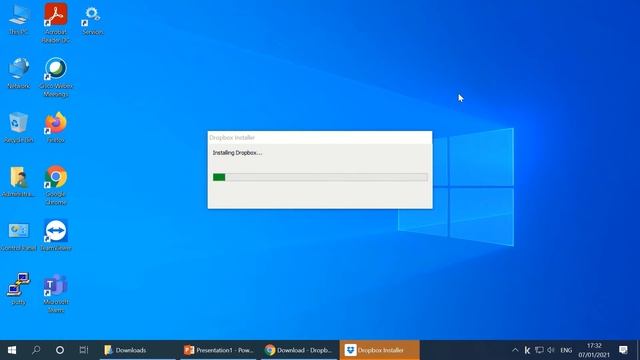Launch Acrobat Reader DC shortcut
Image resolution: width=640 pixels, height=360 pixels.
[56, 23]
